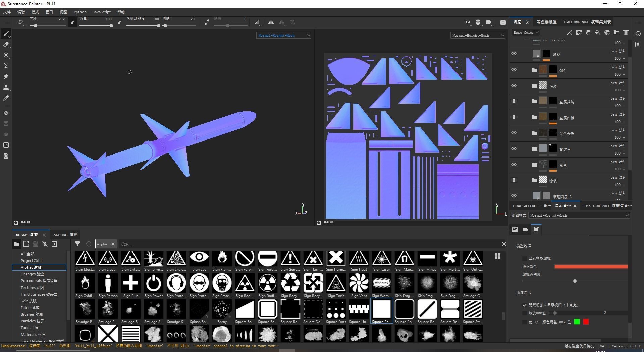644x352 pixels.
Task: Open the 编辑 menu
Action: tap(21, 12)
